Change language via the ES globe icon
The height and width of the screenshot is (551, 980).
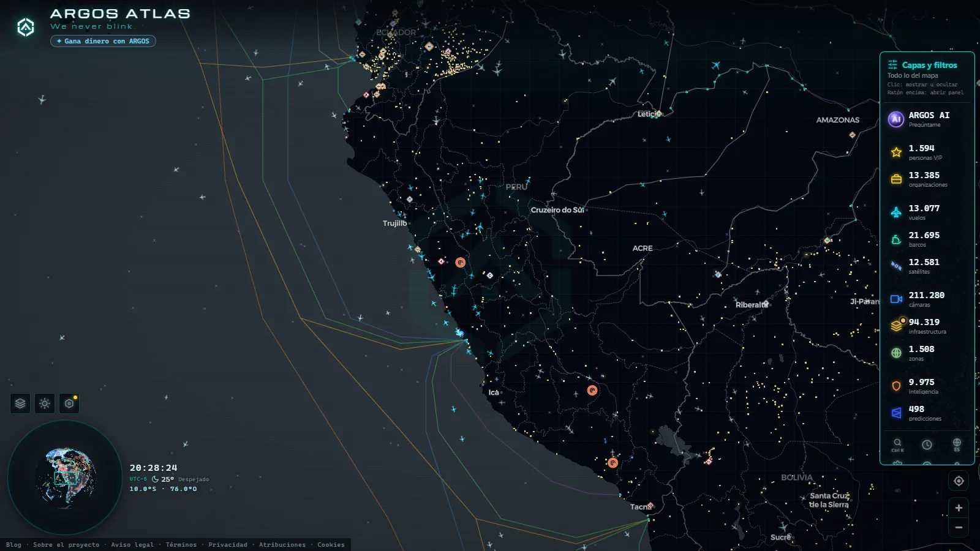click(957, 444)
